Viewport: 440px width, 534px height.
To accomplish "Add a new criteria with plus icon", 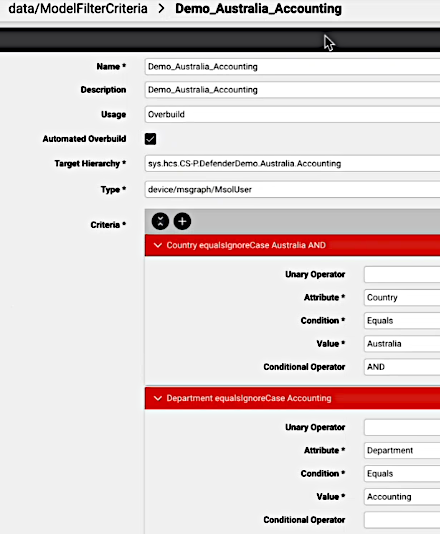I will click(182, 221).
